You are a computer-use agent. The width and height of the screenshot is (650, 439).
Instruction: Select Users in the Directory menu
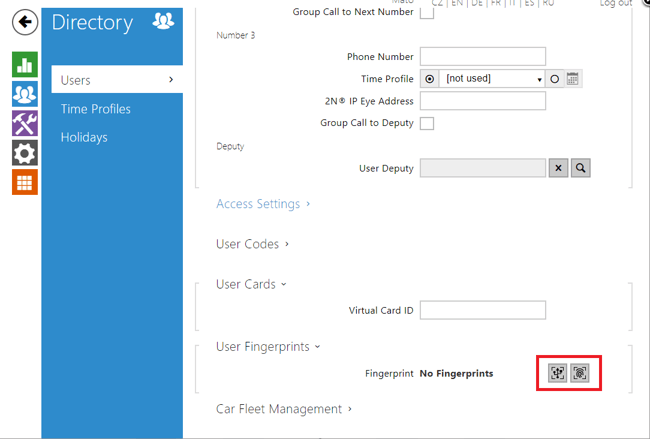(117, 79)
